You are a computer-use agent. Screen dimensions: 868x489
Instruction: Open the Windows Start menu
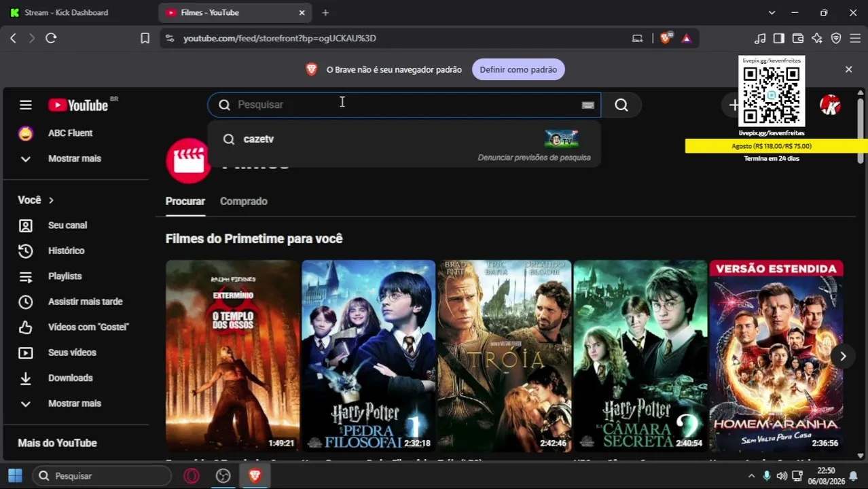pyautogui.click(x=15, y=476)
